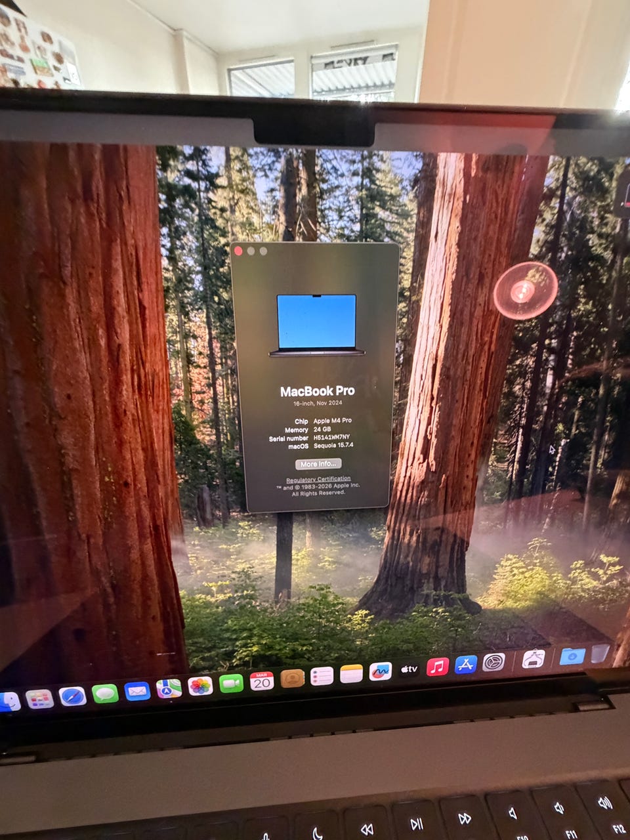Open the Photos app in Dock
The image size is (630, 840).
tap(200, 686)
